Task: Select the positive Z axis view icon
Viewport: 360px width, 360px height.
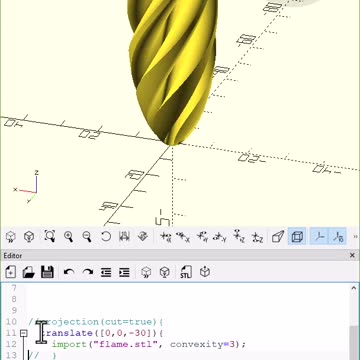Action: point(239,237)
